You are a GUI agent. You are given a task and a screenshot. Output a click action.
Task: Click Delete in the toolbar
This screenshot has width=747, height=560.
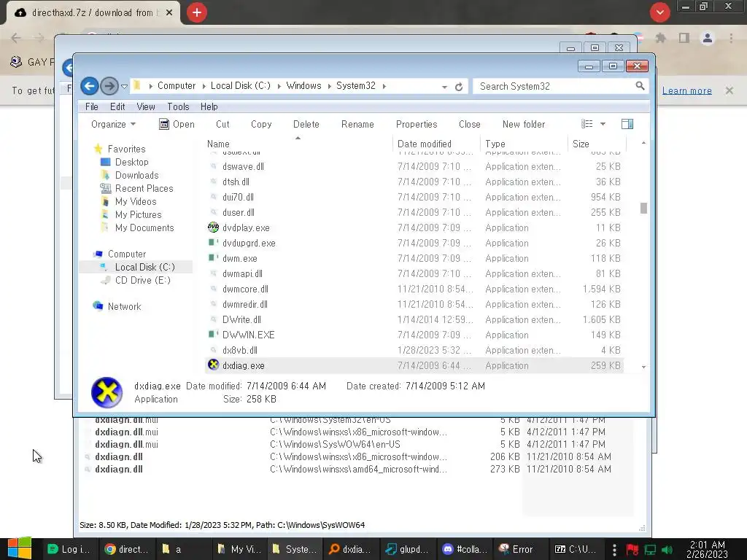[306, 124]
